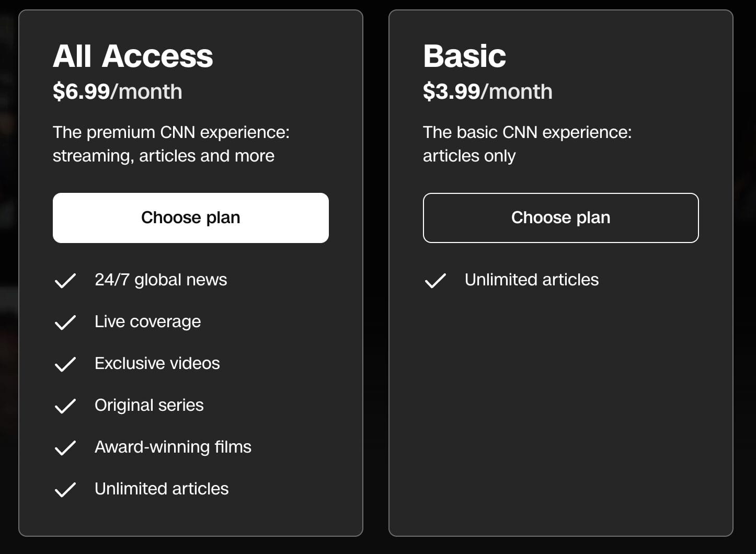Click the $3.99/month price text
This screenshot has height=554, width=756.
(x=488, y=91)
